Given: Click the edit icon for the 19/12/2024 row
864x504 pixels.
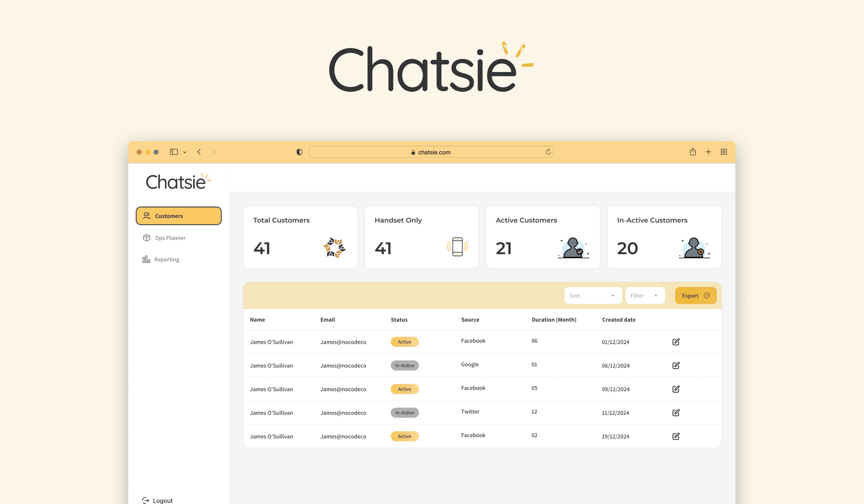Looking at the screenshot, I should pos(676,436).
